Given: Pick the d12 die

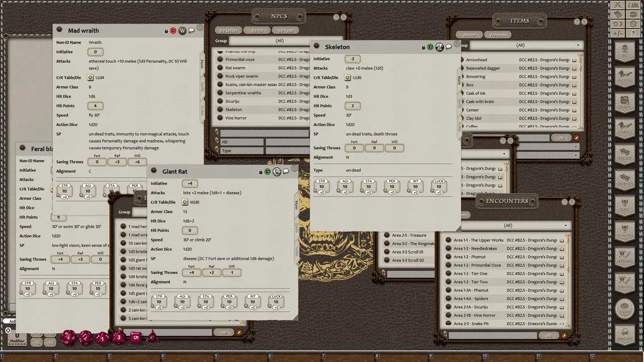Looking at the screenshot, I should click(x=86, y=337).
